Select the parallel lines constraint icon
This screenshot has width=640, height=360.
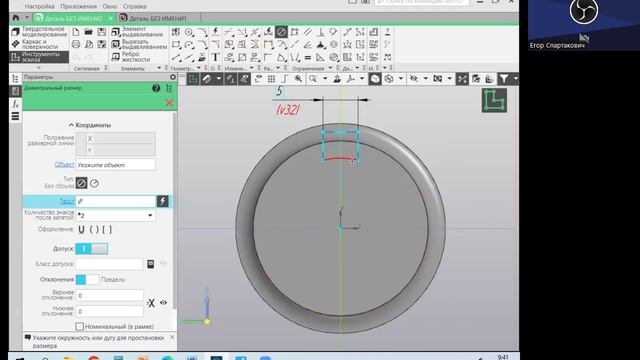coord(307,32)
